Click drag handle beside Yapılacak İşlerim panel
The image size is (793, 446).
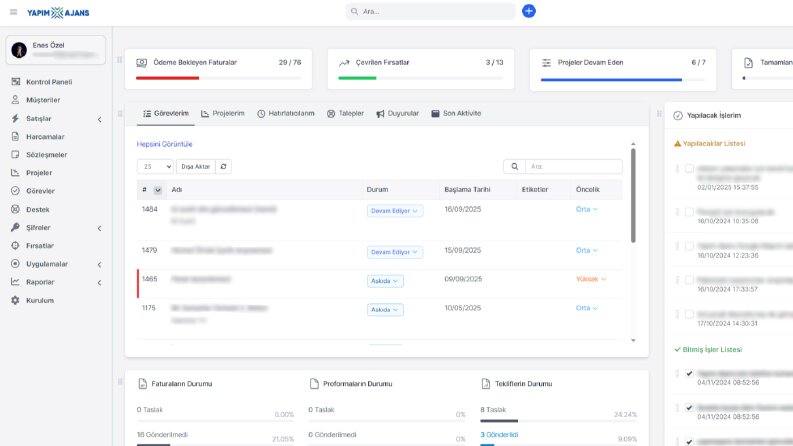pos(659,114)
